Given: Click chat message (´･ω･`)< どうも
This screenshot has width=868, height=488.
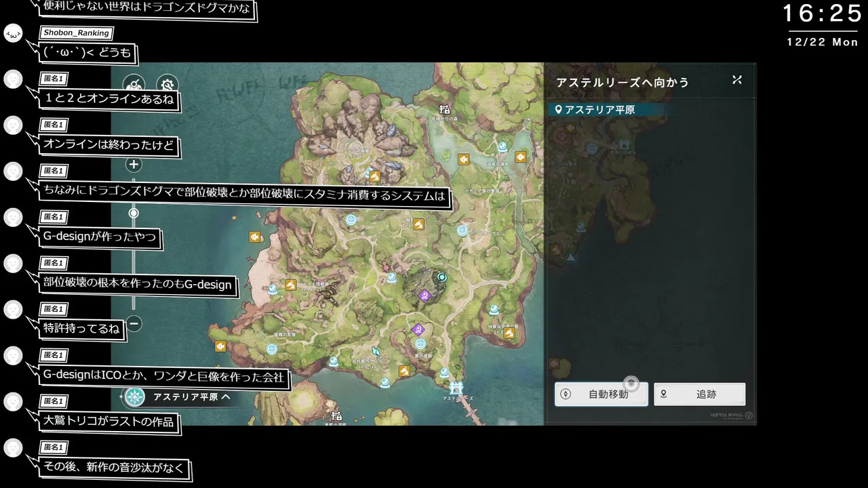Looking at the screenshot, I should click(87, 53).
